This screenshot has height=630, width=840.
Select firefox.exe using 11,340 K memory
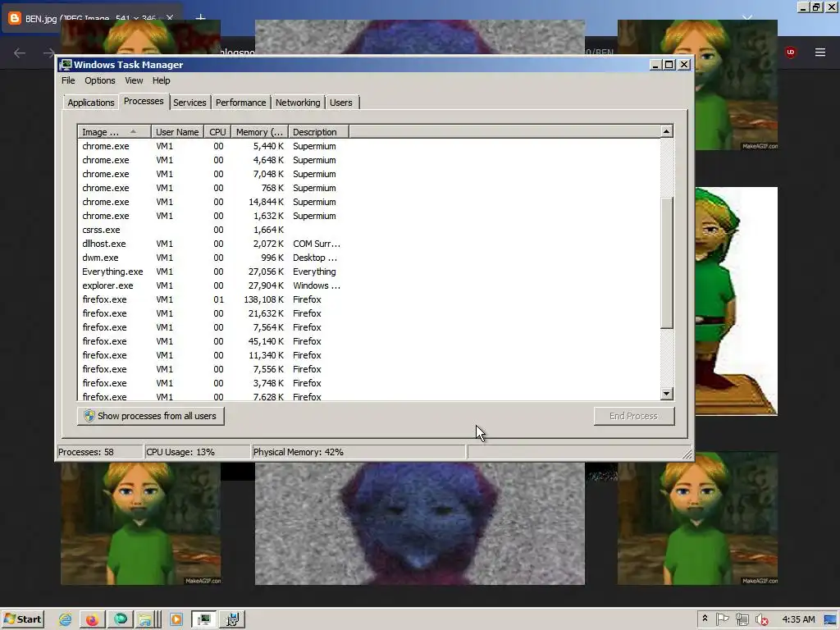click(368, 355)
